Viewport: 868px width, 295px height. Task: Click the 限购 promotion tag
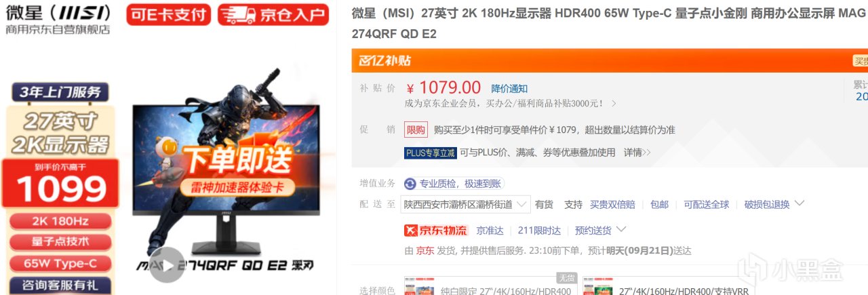click(x=416, y=130)
